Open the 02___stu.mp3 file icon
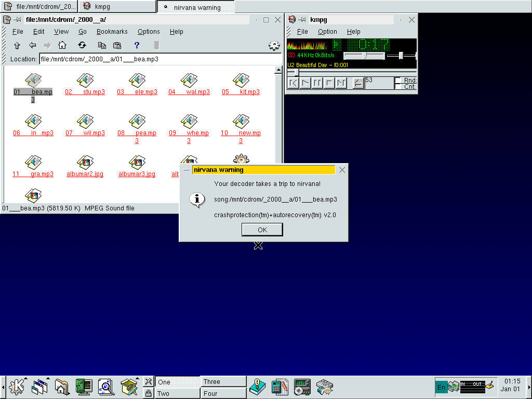 click(85, 80)
